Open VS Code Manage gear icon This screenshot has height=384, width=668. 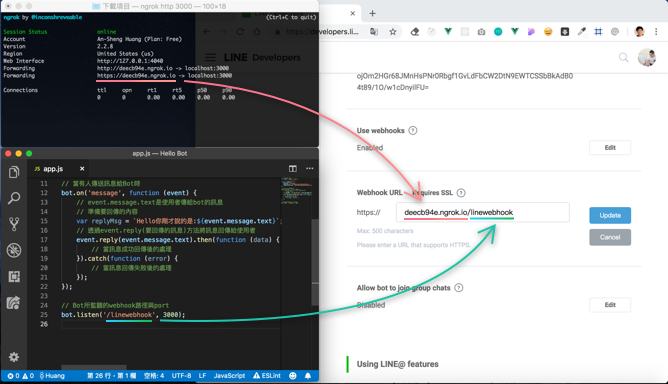point(14,357)
